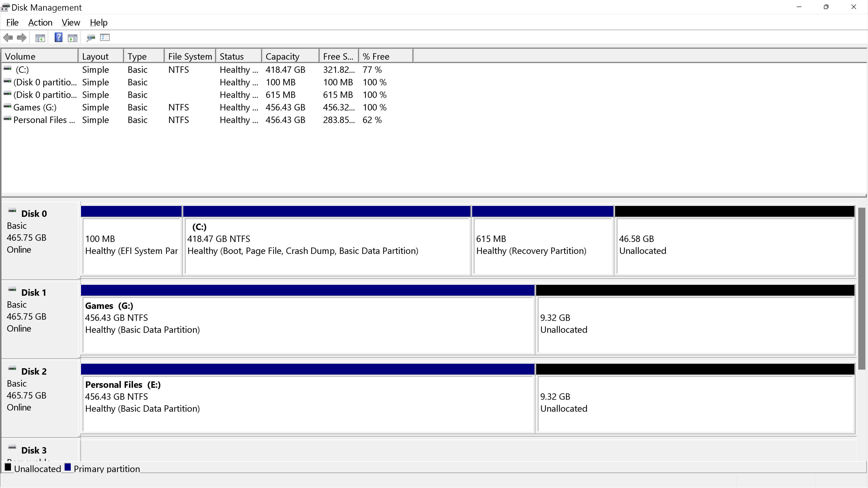
Task: Sort by the Type column header
Action: click(144, 56)
